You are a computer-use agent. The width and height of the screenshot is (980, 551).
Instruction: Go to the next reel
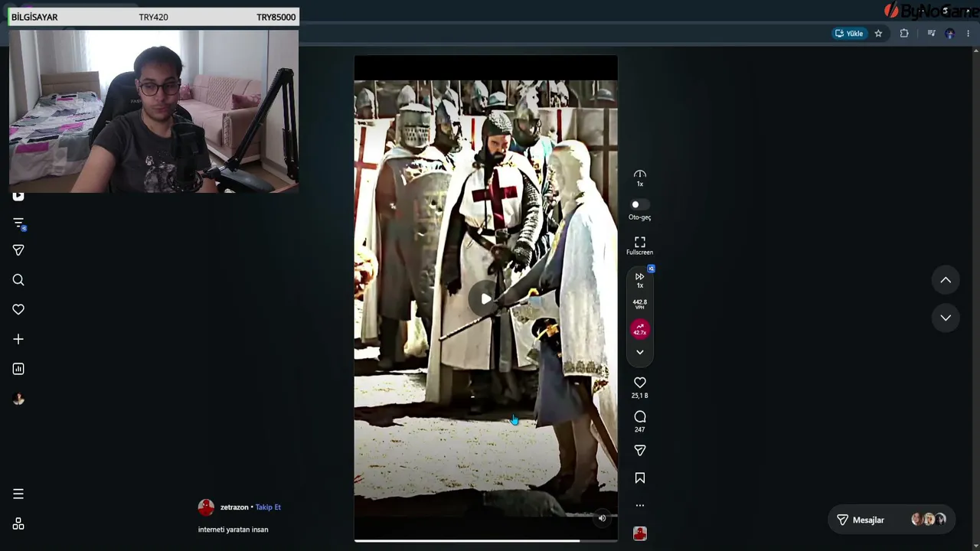tap(946, 318)
